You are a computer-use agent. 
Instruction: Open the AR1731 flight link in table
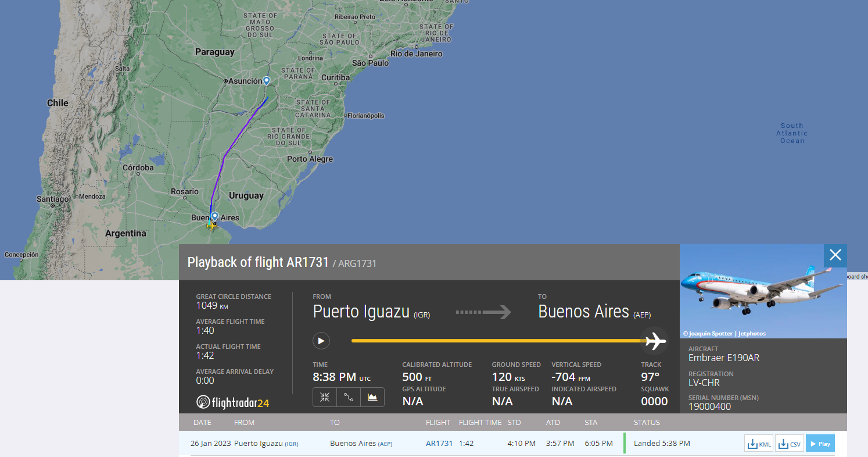[439, 443]
